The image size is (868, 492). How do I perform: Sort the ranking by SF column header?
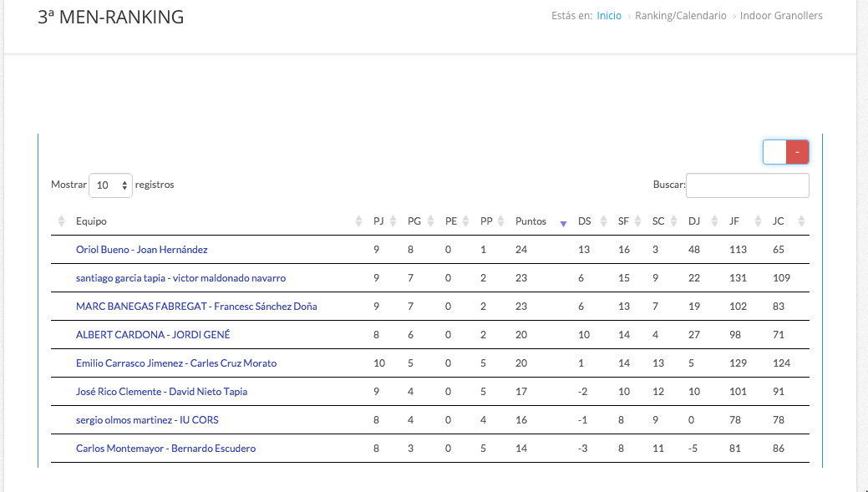(x=623, y=221)
